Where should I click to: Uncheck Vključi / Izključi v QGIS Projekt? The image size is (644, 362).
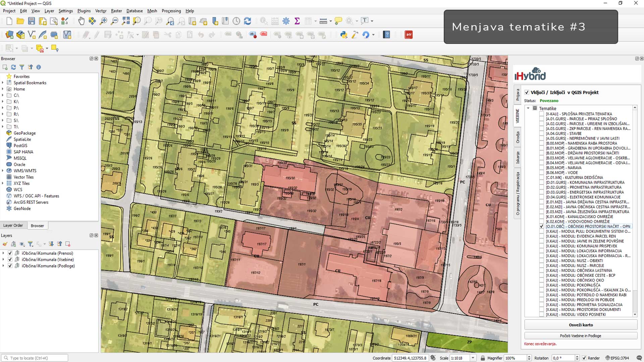click(527, 93)
